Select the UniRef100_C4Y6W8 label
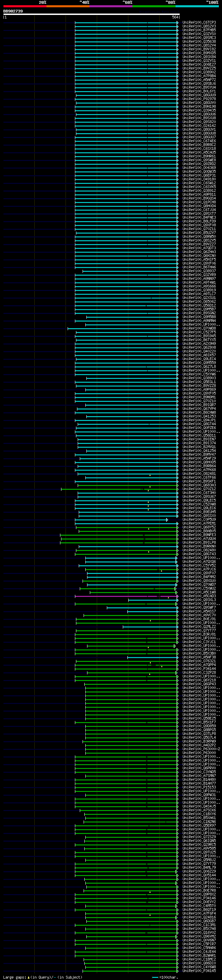This screenshot has height=980, width=222. 199,967
